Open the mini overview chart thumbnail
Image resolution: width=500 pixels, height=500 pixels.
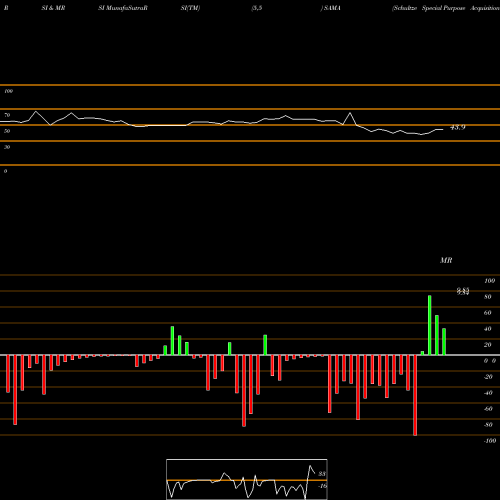247,479
